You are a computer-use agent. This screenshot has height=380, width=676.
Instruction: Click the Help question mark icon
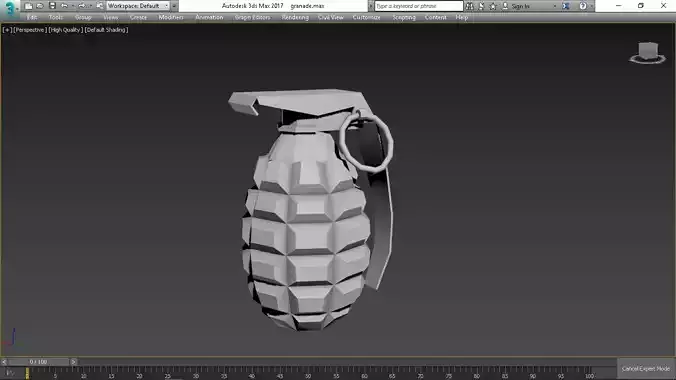pyautogui.click(x=583, y=6)
